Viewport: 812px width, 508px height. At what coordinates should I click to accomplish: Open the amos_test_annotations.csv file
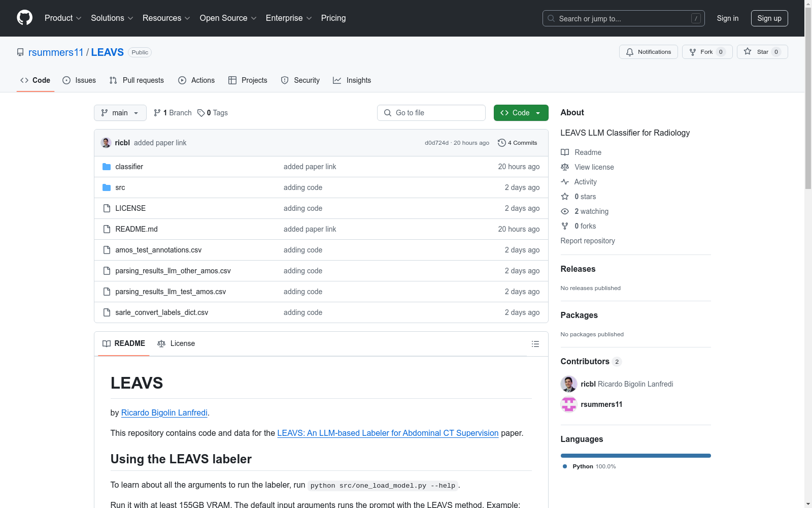(158, 250)
